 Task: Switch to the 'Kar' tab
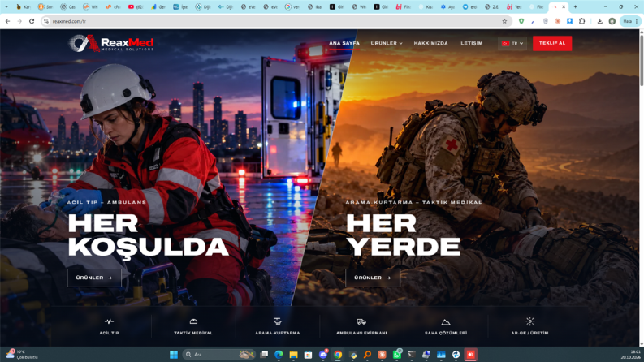click(x=23, y=7)
